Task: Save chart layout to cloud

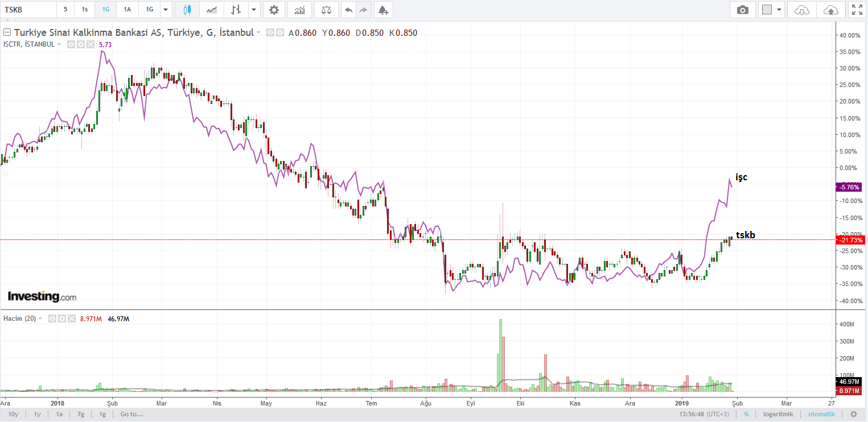Action: click(830, 10)
